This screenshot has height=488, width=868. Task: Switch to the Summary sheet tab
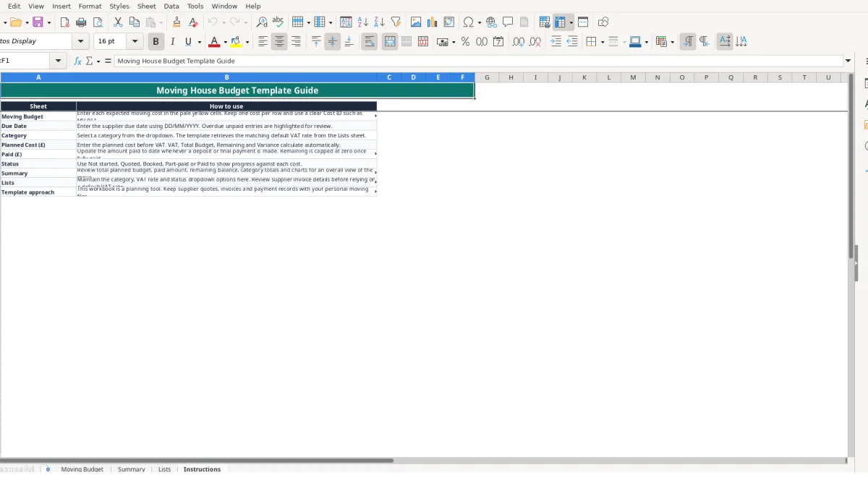pos(132,469)
